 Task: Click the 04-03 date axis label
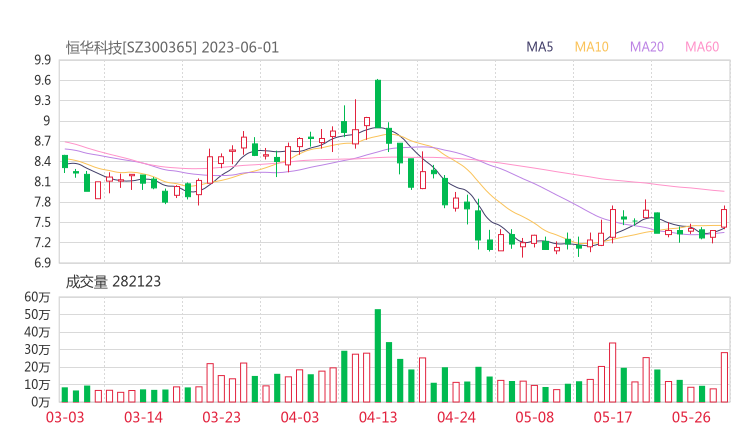coord(300,417)
